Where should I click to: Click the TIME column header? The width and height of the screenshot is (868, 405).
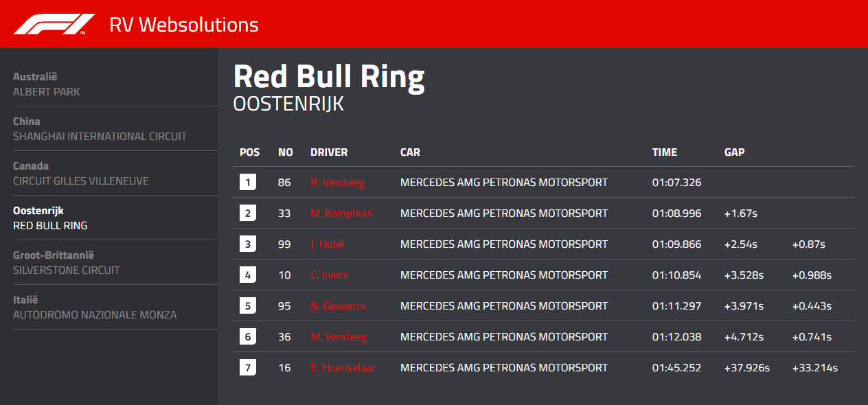[x=665, y=152]
